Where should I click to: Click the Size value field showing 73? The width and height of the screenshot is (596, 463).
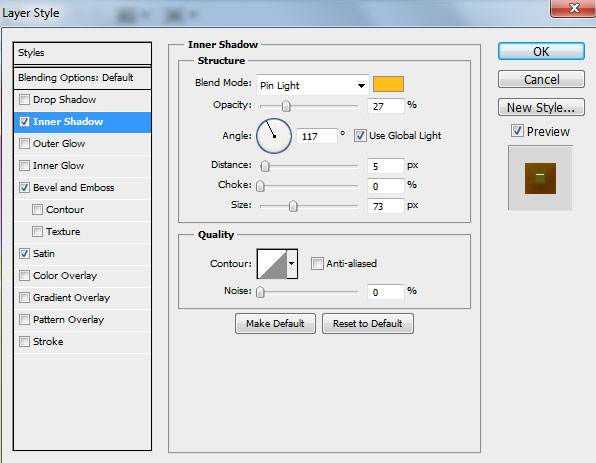[385, 206]
